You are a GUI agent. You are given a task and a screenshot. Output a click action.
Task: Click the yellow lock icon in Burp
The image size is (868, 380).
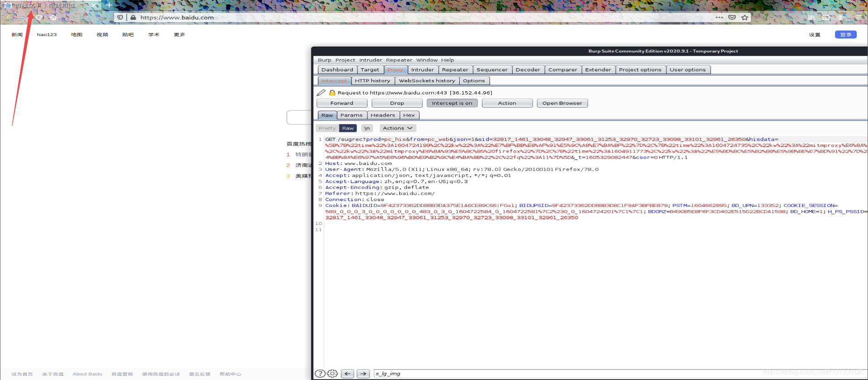point(332,93)
